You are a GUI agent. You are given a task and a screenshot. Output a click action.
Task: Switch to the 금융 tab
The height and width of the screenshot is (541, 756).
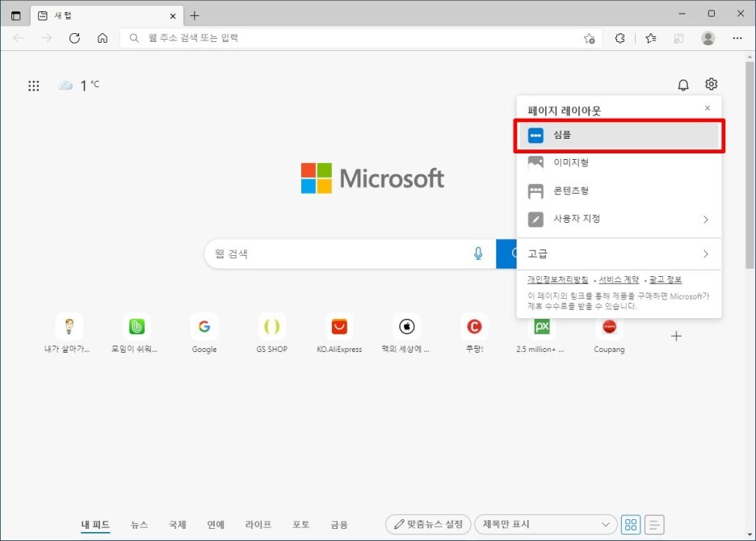tap(339, 525)
